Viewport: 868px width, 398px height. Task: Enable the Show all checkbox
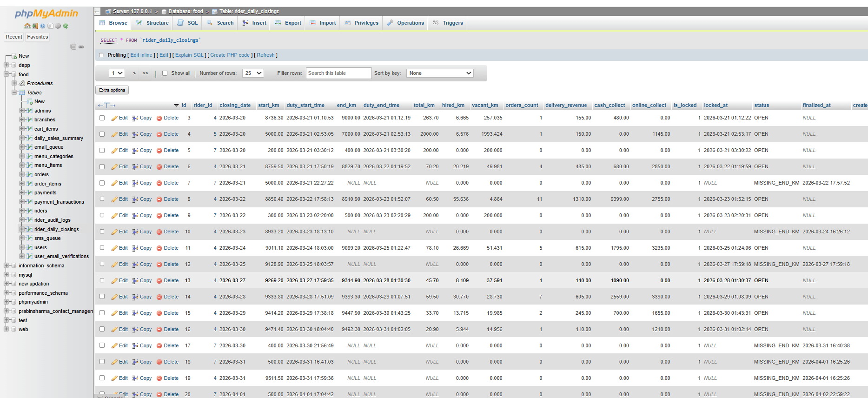coord(165,73)
